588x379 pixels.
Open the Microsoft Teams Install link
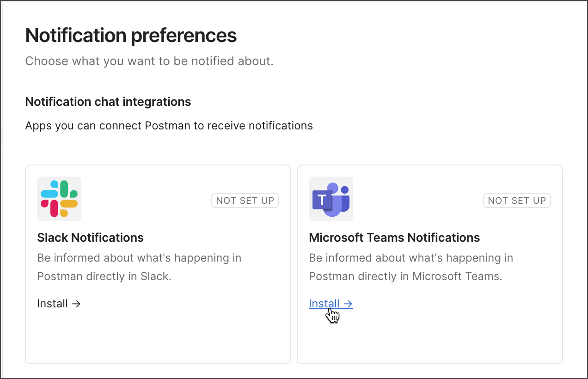pos(325,304)
